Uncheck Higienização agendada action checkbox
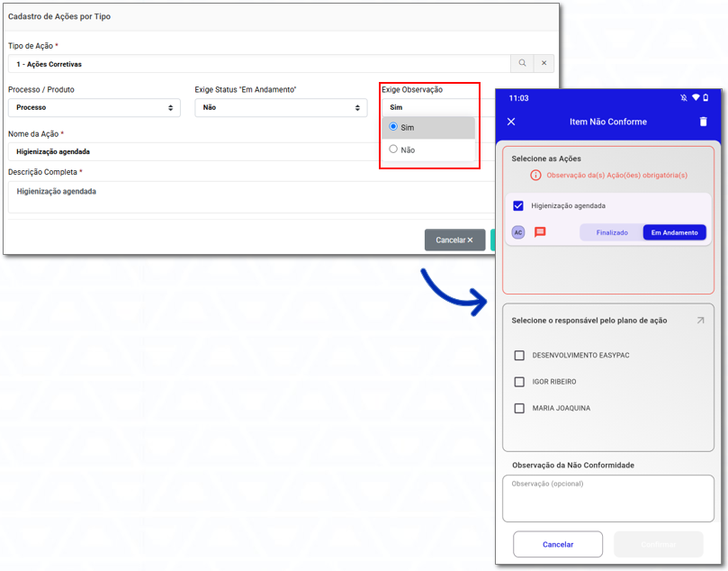 pos(518,205)
